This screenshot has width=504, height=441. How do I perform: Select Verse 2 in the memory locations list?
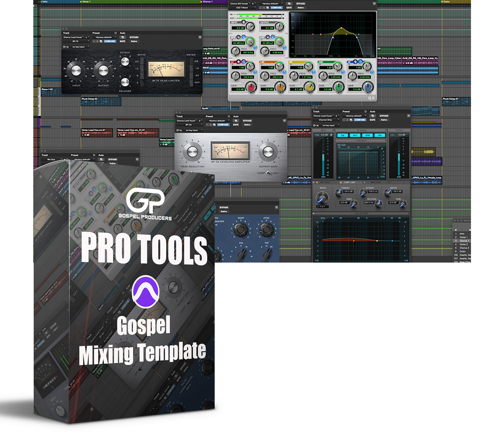coord(463,244)
